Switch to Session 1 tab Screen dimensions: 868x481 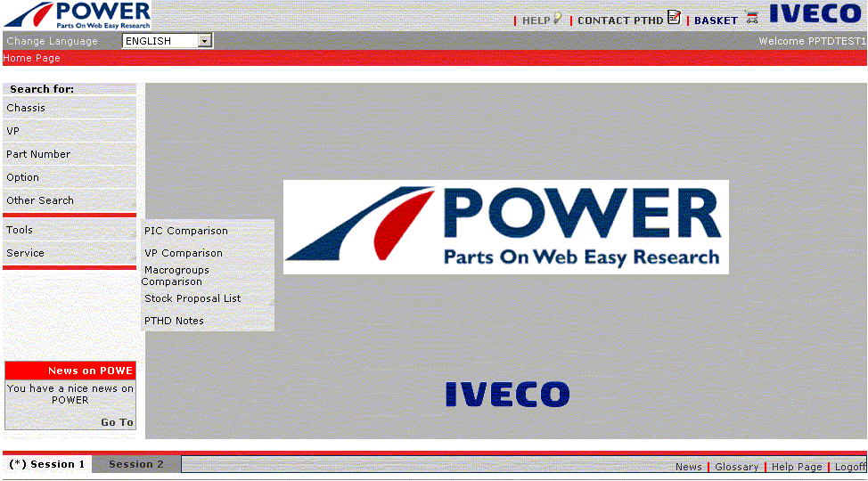click(x=47, y=464)
